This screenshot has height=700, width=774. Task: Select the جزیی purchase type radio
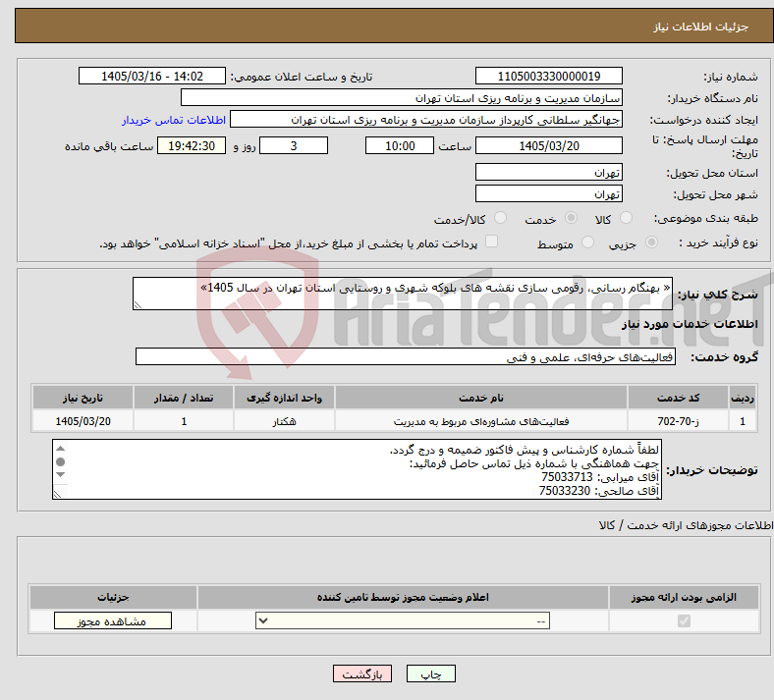(651, 242)
